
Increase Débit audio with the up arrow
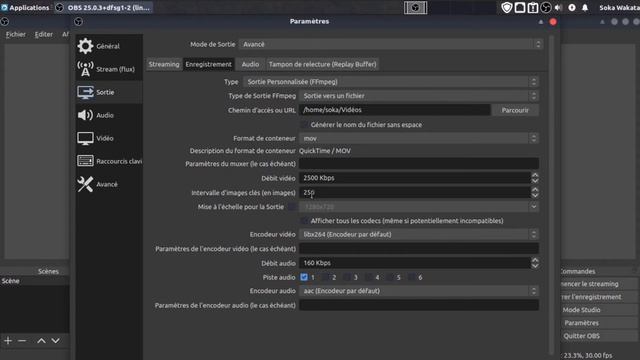point(535,260)
